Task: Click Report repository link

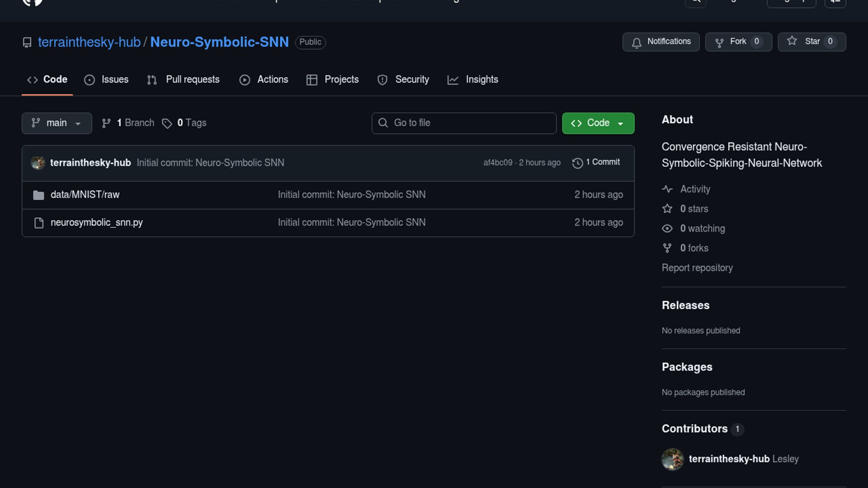Action: (697, 268)
